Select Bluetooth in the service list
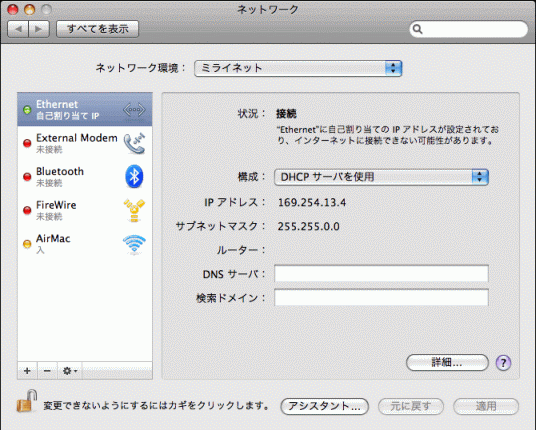 pos(85,176)
